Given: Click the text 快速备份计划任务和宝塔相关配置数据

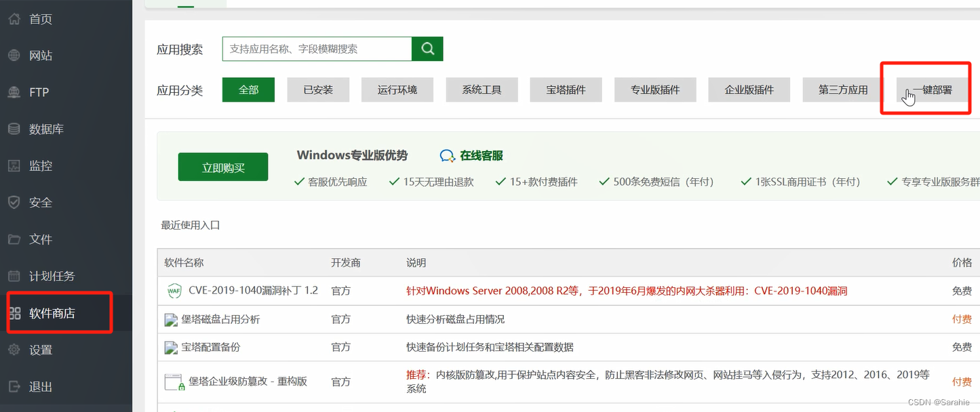Looking at the screenshot, I should [x=490, y=348].
